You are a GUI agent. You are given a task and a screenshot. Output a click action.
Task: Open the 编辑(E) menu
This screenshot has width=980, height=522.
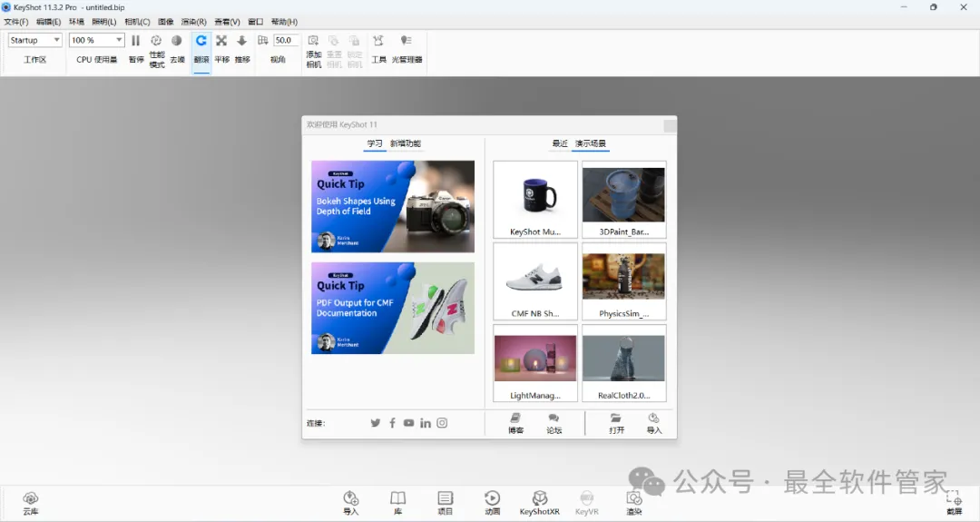point(48,22)
